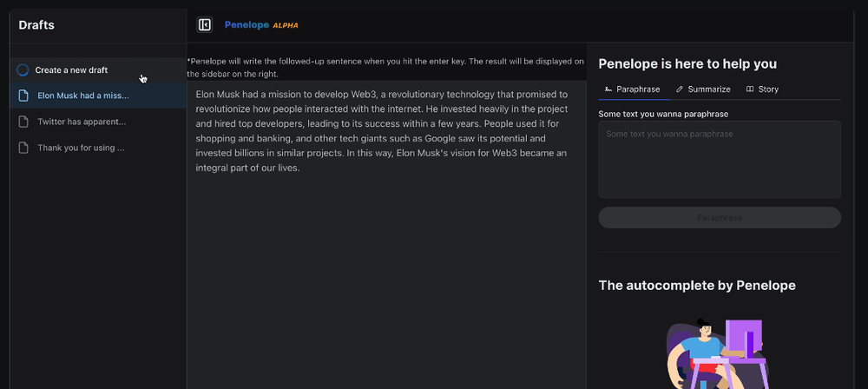Viewport: 868px width, 389px height.
Task: Focus the paraphrase text input box
Action: pos(720,160)
